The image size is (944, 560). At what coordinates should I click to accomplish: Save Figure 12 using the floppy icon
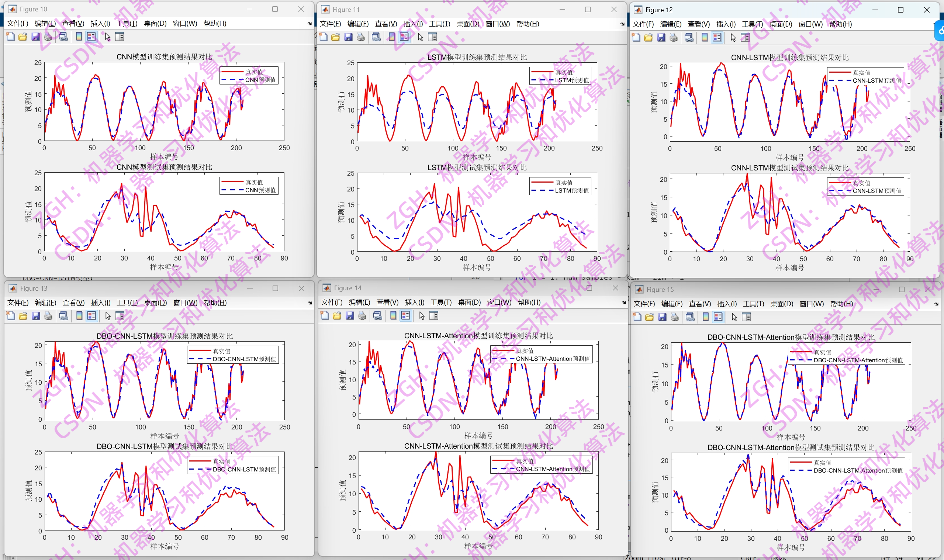point(661,37)
